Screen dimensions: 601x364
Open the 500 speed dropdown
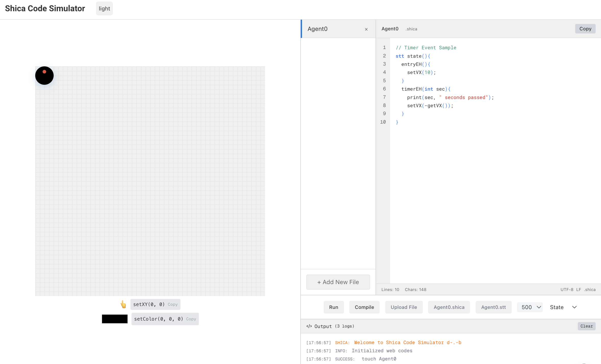tap(530, 307)
